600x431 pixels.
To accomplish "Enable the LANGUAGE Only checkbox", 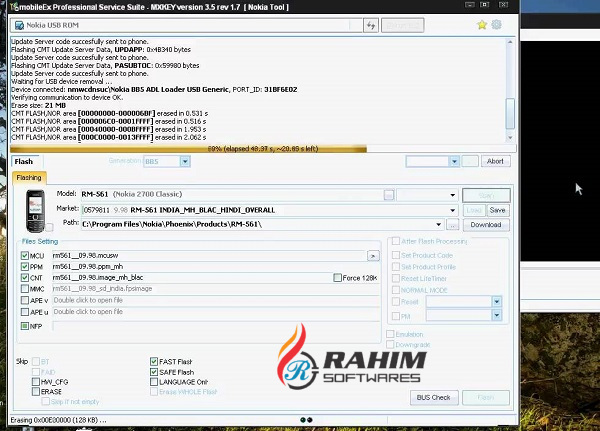I will 154,382.
